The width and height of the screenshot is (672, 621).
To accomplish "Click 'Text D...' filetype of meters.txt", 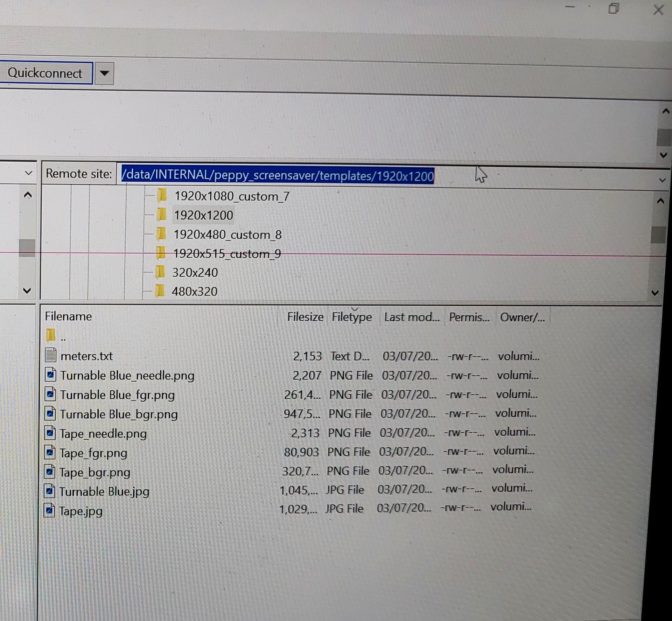I will (350, 356).
